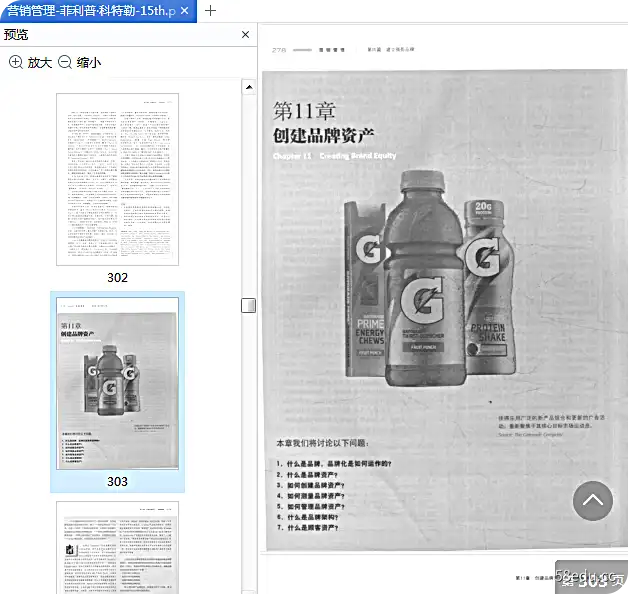Click the Gatorade bottles image on page

click(x=430, y=278)
